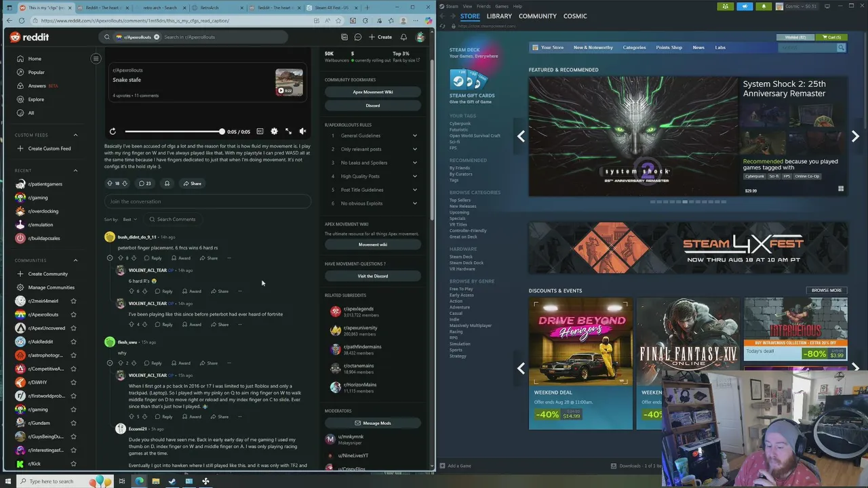Open Steam Friends menu
The height and width of the screenshot is (488, 868).
click(x=484, y=6)
